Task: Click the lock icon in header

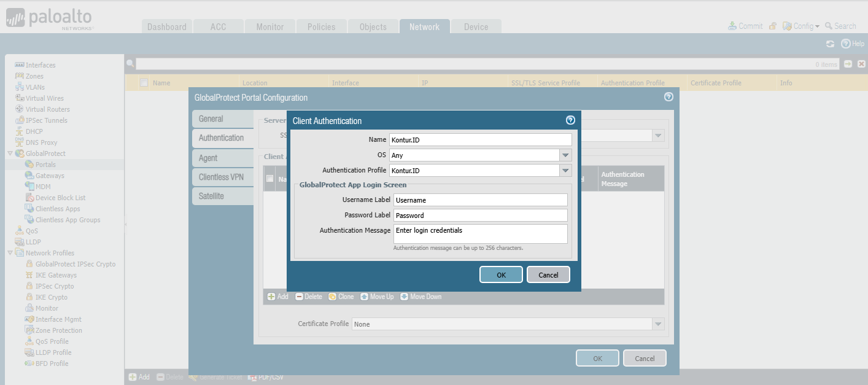Action: coord(772,26)
